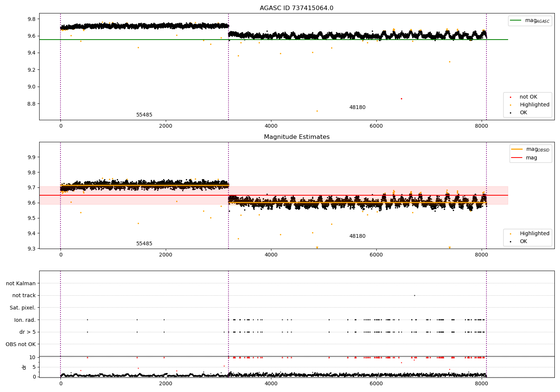Click y-axis tick '9.9' in Magnitude Estimates plot
The height and width of the screenshot is (392, 560).
pyautogui.click(x=31, y=157)
